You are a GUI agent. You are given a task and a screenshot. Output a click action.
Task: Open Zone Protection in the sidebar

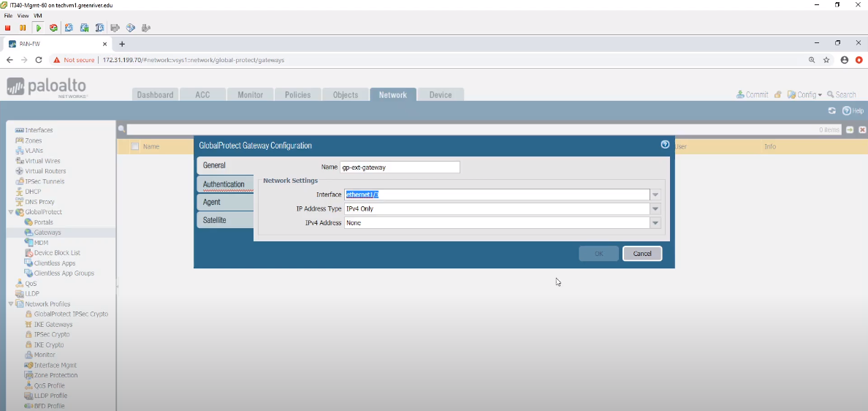pyautogui.click(x=56, y=375)
